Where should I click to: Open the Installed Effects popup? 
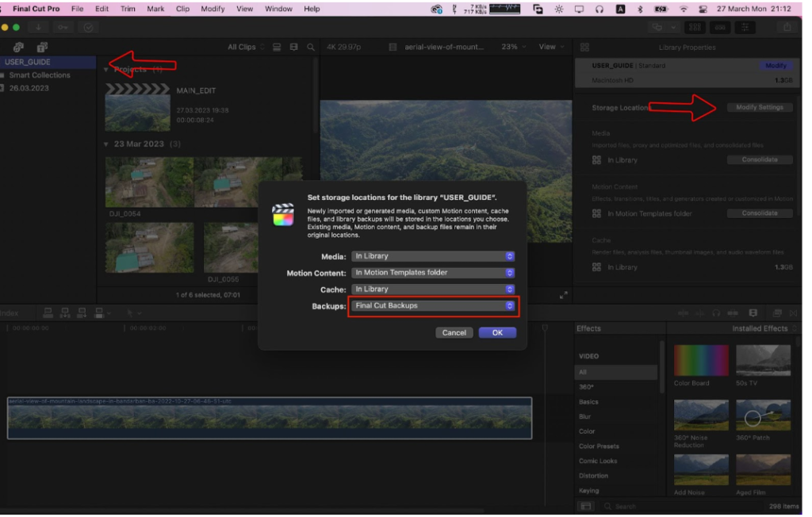point(764,328)
